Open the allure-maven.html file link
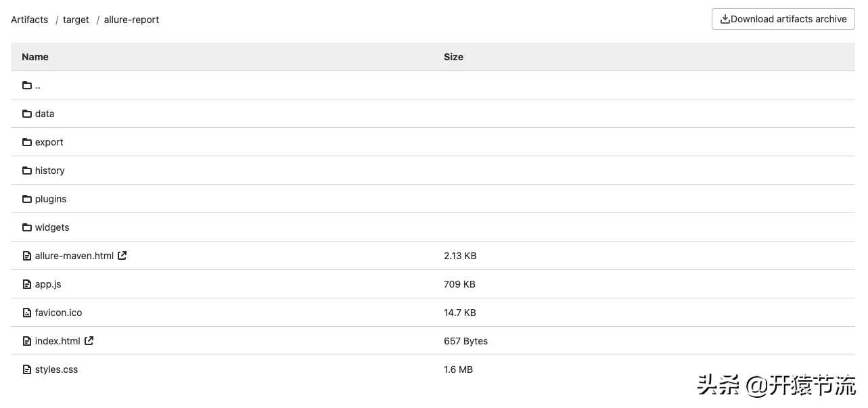This screenshot has width=868, height=408. pyautogui.click(x=74, y=256)
